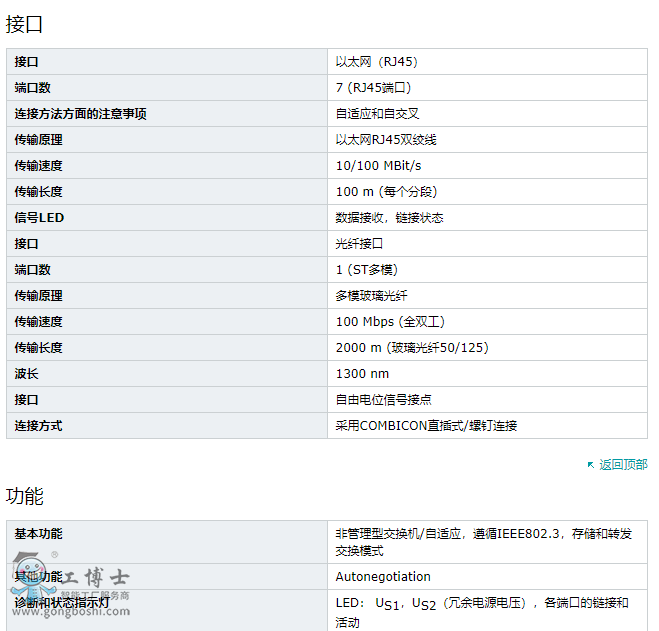Screen dimensions: 659x631
Task: Click the 波长 row label
Action: pyautogui.click(x=26, y=374)
